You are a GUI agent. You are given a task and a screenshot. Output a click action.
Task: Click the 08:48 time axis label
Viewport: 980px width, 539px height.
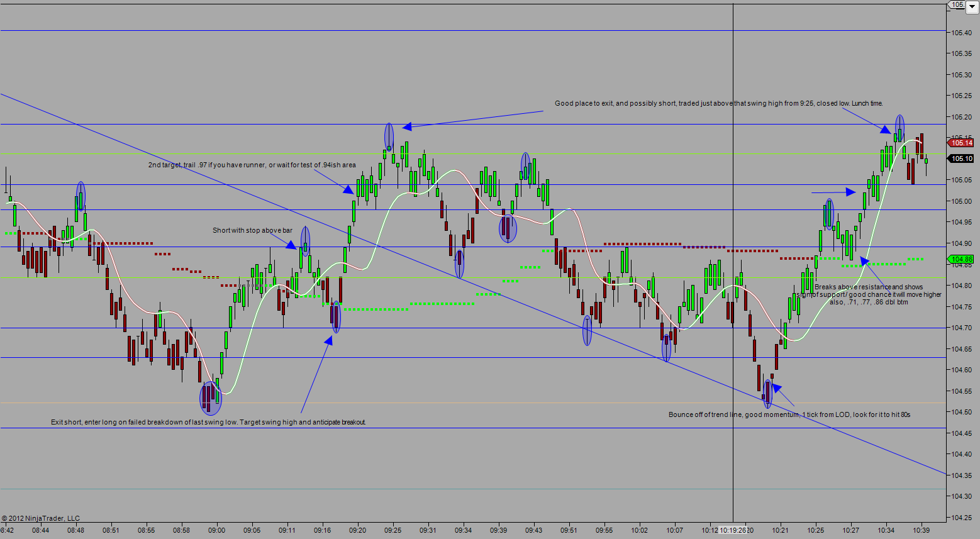tap(76, 530)
